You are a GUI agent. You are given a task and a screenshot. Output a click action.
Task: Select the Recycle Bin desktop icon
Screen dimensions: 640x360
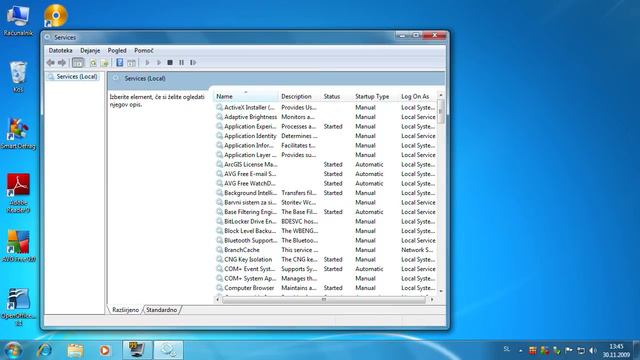(x=18, y=77)
